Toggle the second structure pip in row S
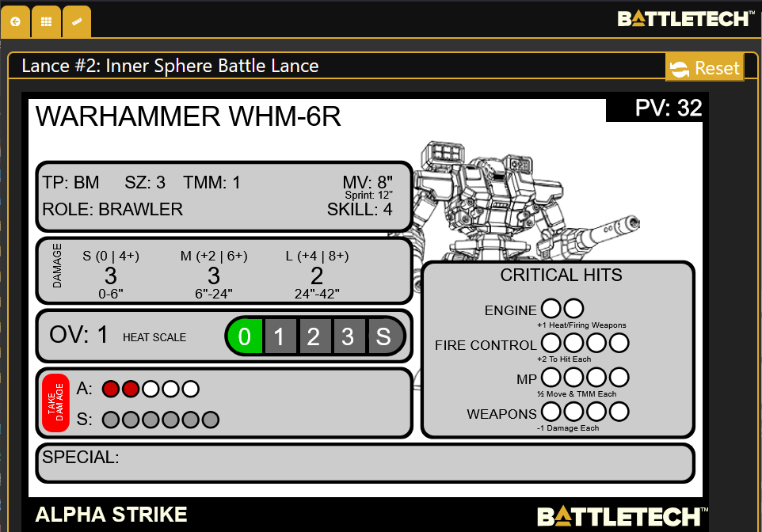This screenshot has width=762, height=532. coord(131,420)
